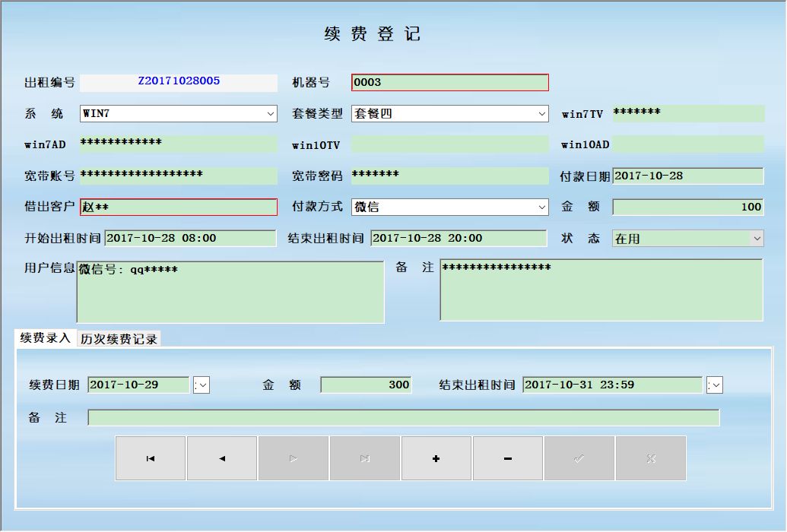Screen dimensions: 787x532
Task: Click the last record navigation icon
Action: click(x=365, y=458)
